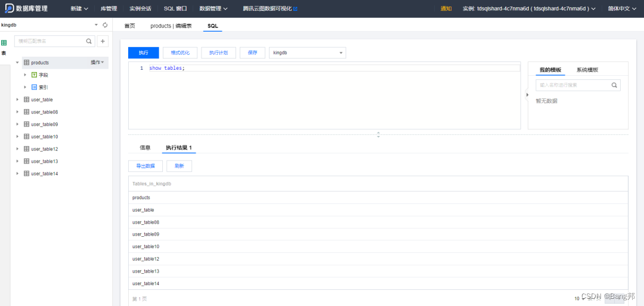The image size is (644, 306).
Task: Click the 保存 save button
Action: (x=252, y=52)
